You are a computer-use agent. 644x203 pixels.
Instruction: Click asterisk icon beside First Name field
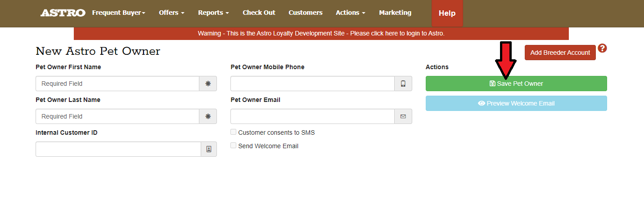(208, 84)
